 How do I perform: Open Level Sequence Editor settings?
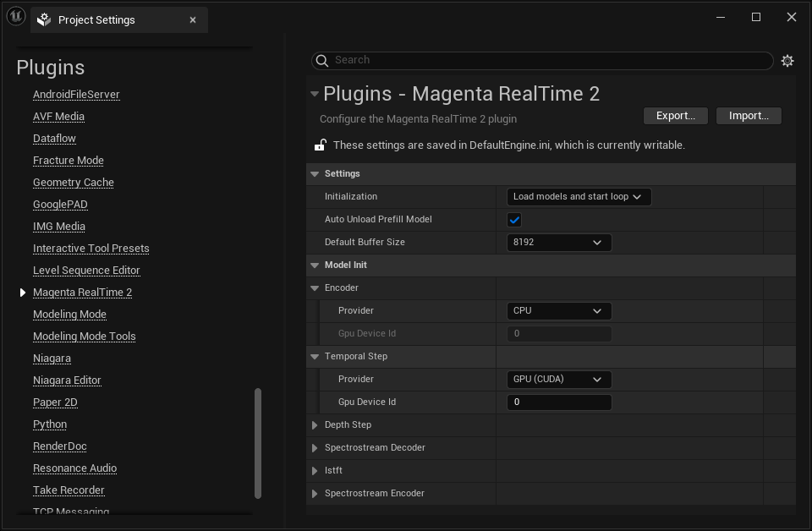86,271
